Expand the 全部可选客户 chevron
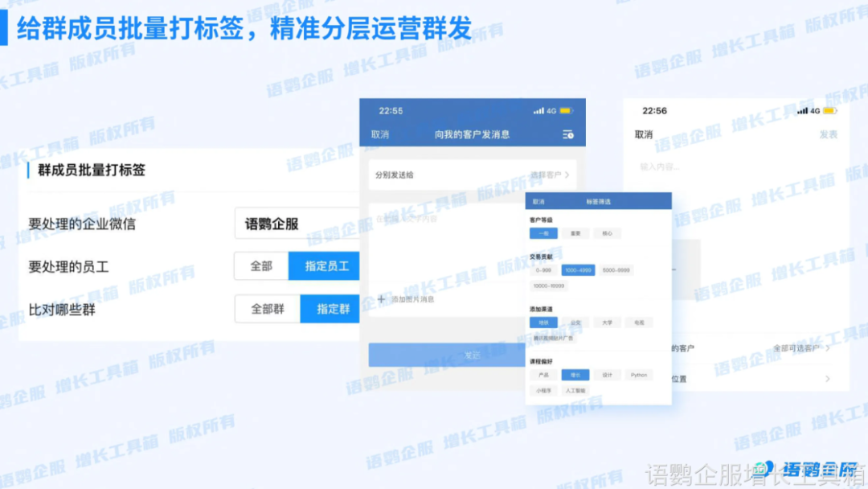The image size is (868, 489). click(x=829, y=346)
